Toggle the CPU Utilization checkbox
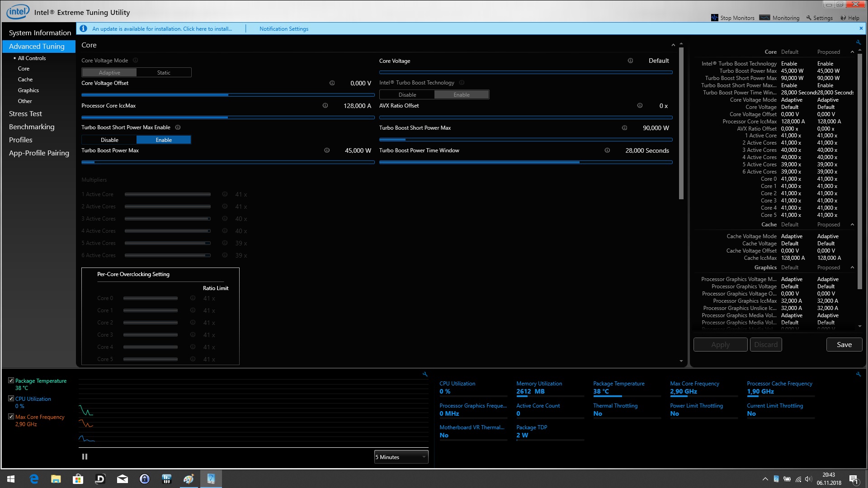 pyautogui.click(x=11, y=399)
